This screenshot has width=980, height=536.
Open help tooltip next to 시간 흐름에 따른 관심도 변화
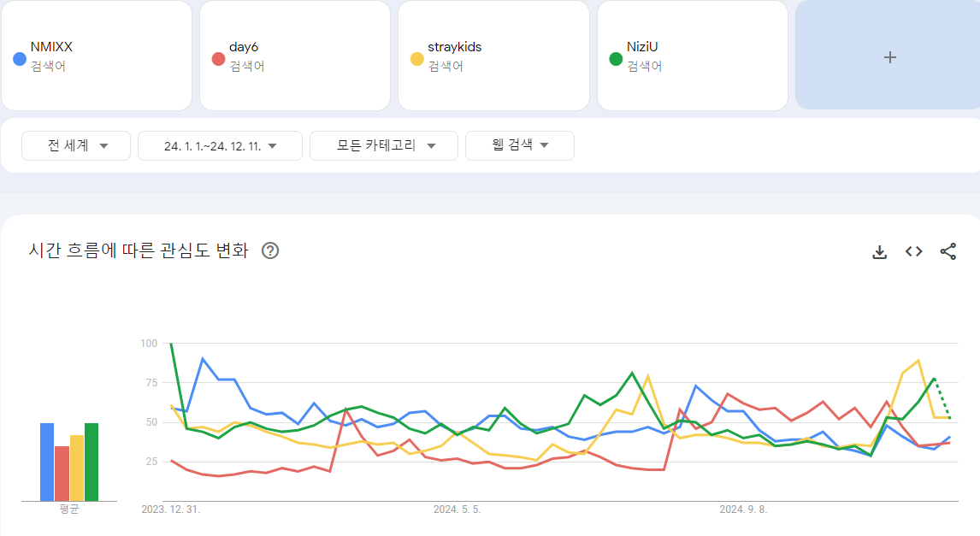270,250
